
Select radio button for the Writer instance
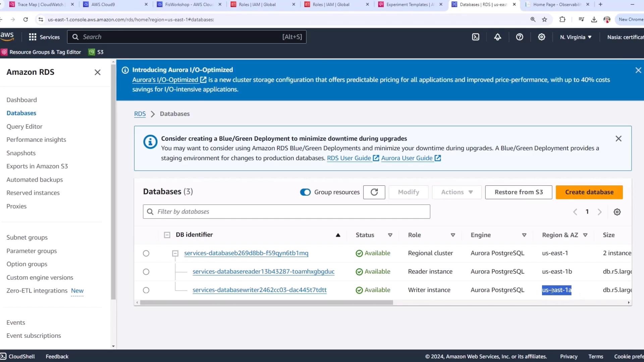(x=146, y=290)
